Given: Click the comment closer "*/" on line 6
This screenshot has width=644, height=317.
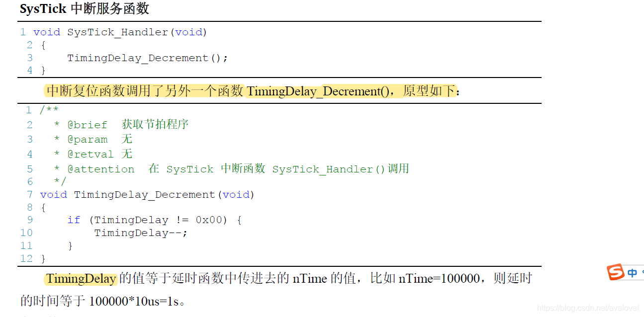Looking at the screenshot, I should 60,181.
